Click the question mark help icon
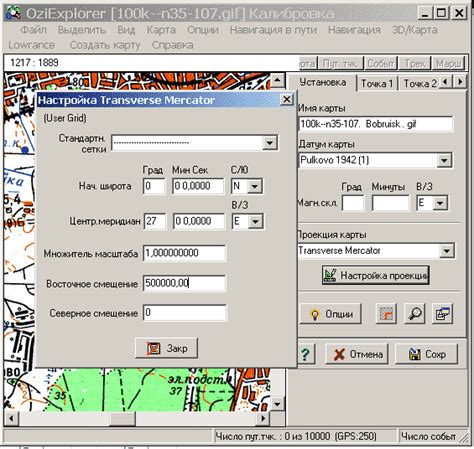The width and height of the screenshot is (474, 449). coord(305,354)
